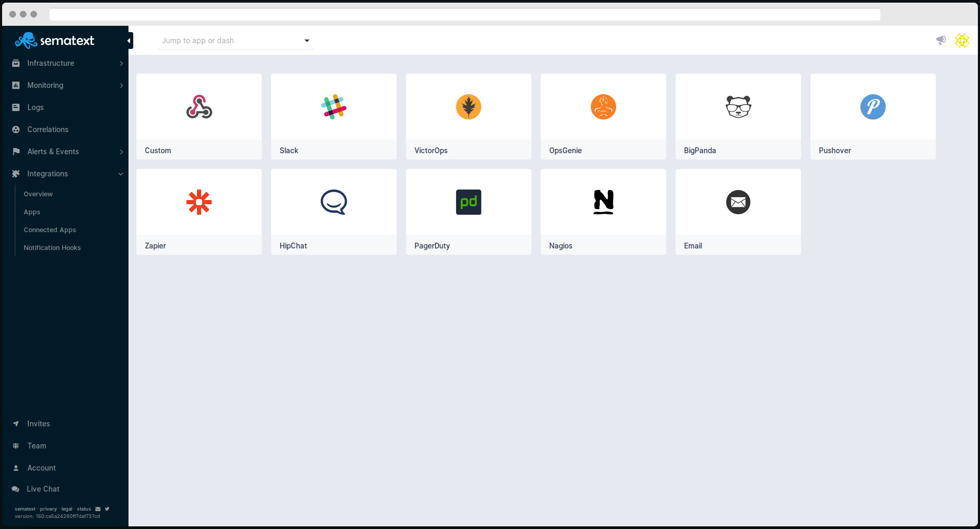Select the Slack logo icon
This screenshot has width=980, height=529.
click(x=334, y=107)
